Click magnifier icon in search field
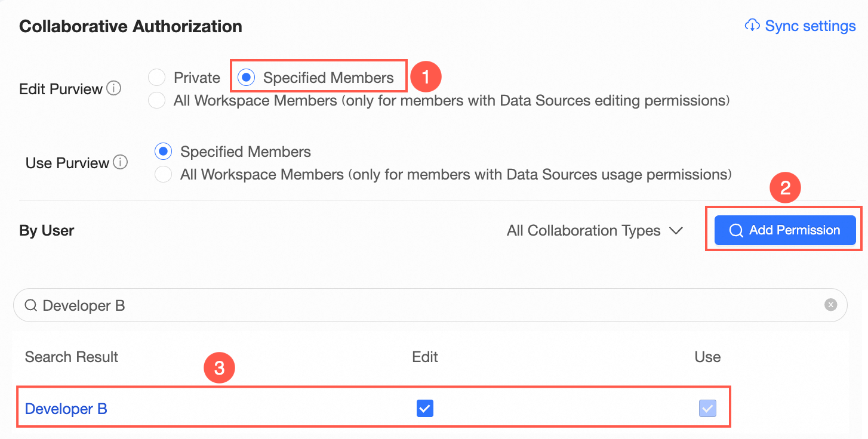Viewport: 868px width, 439px height. 30,305
